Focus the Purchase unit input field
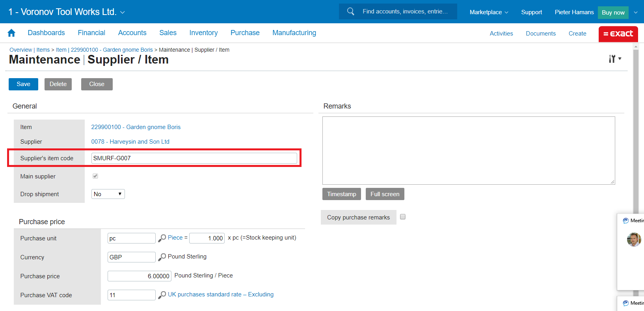Image resolution: width=644 pixels, height=311 pixels. 132,238
